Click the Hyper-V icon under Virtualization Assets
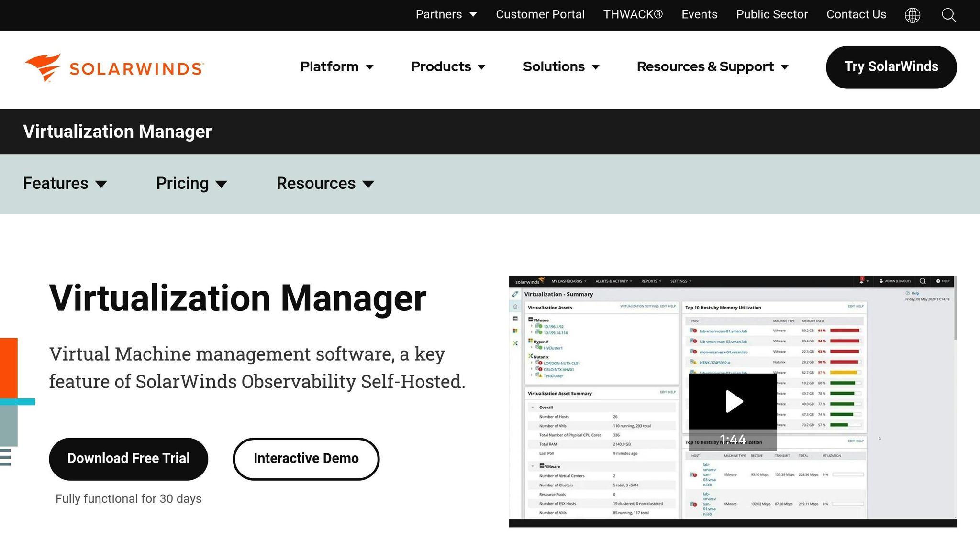This screenshot has height=551, width=980. [530, 341]
